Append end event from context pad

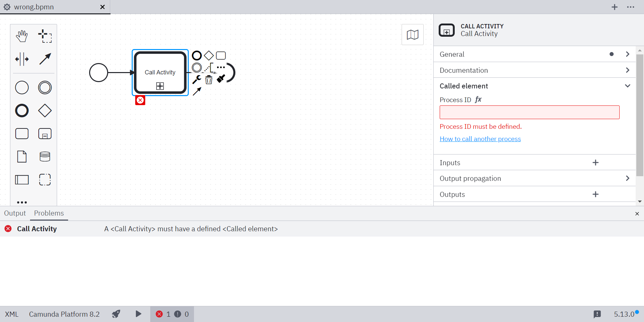[197, 55]
